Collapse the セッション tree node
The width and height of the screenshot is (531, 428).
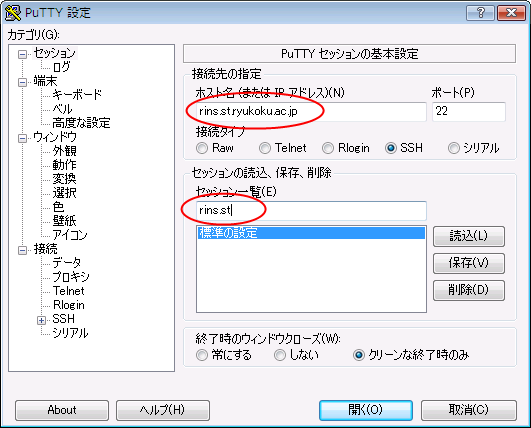(22, 54)
